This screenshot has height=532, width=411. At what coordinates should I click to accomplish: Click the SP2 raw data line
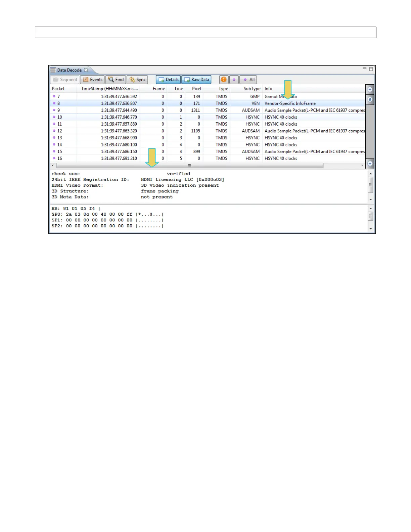click(107, 226)
